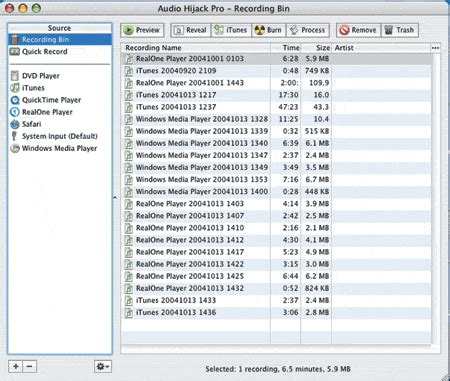
Task: Remove the source with minus button
Action: pyautogui.click(x=29, y=367)
